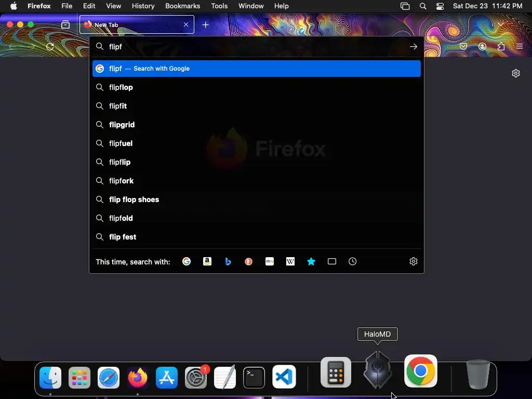Choose the flipflop suggestion

pyautogui.click(x=257, y=87)
